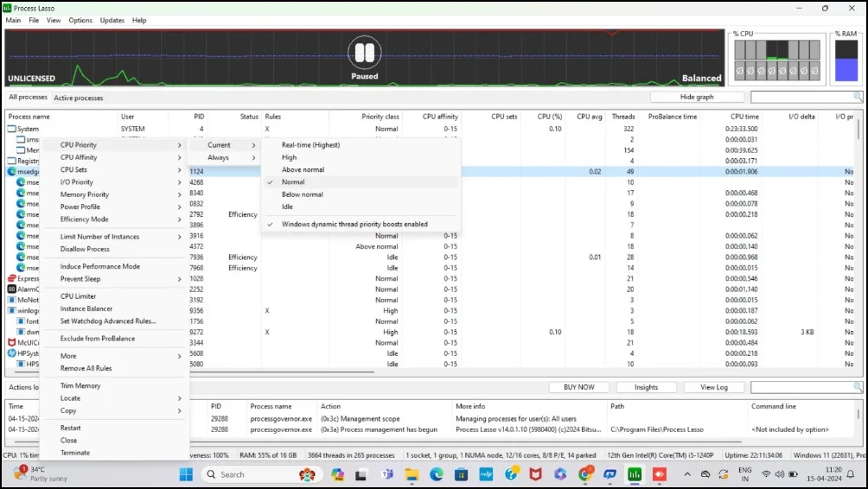Screen dimensions: 868x489
Task: Click the process search magnifier icon
Action: [858, 97]
